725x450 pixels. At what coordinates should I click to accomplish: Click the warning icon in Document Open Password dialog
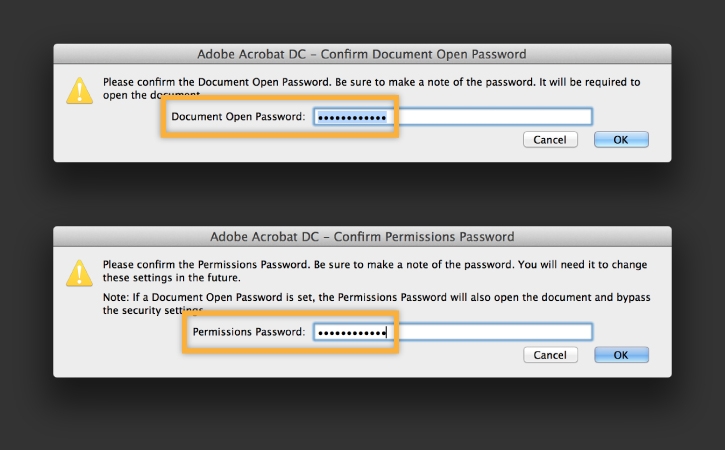click(x=79, y=90)
